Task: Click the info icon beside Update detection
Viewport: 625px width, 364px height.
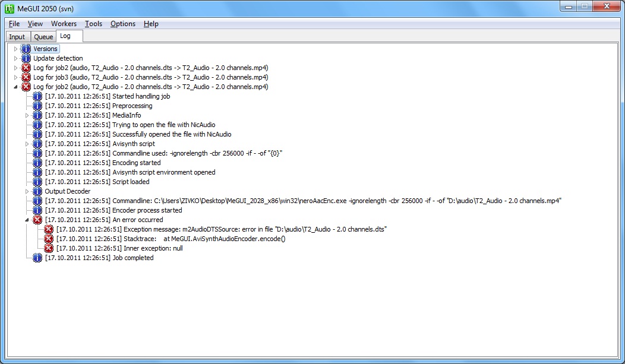Action: pyautogui.click(x=26, y=58)
